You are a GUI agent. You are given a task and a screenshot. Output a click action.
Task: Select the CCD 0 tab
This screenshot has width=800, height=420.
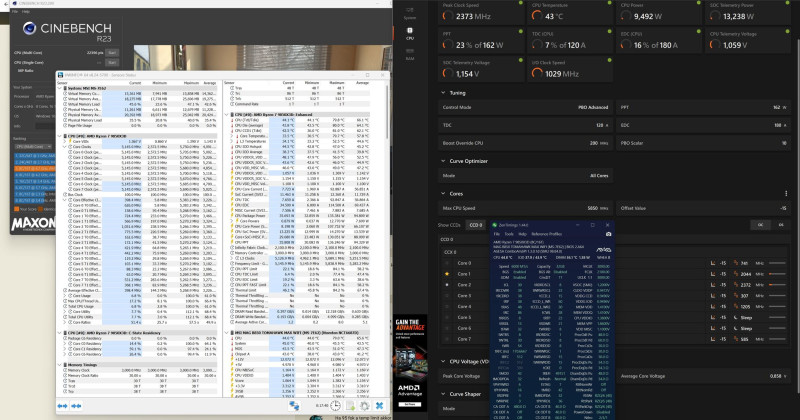tap(476, 225)
